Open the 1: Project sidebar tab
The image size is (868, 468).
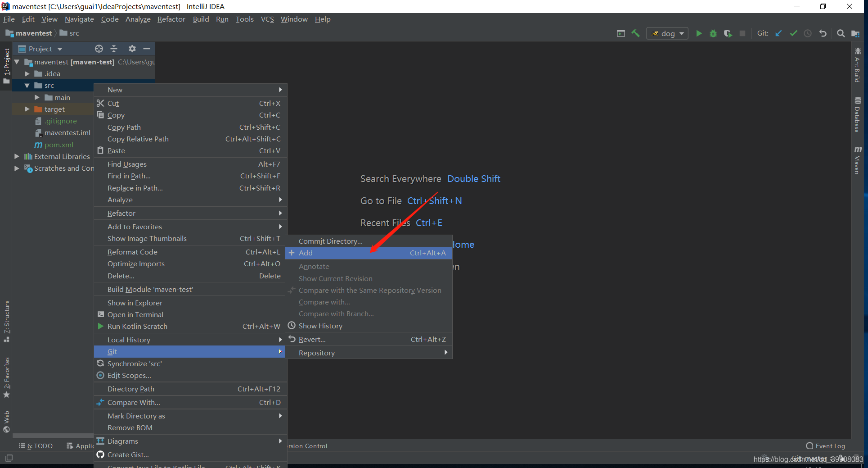6,66
